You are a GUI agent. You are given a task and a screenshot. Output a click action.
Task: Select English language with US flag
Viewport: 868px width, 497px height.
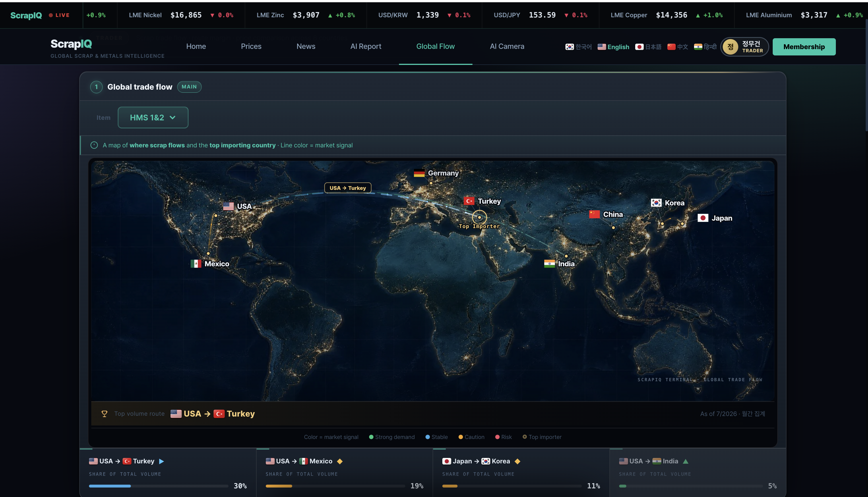click(x=613, y=47)
